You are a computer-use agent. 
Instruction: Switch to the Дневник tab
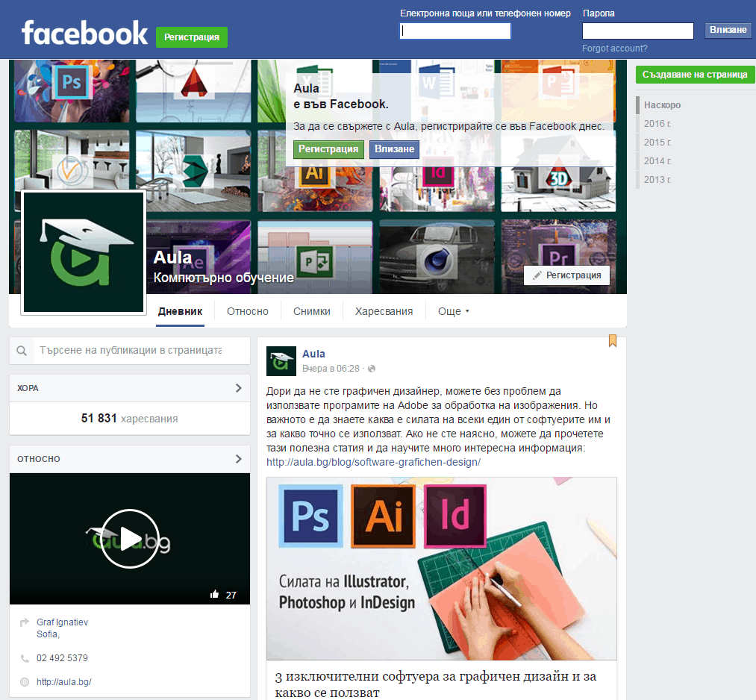click(x=180, y=311)
